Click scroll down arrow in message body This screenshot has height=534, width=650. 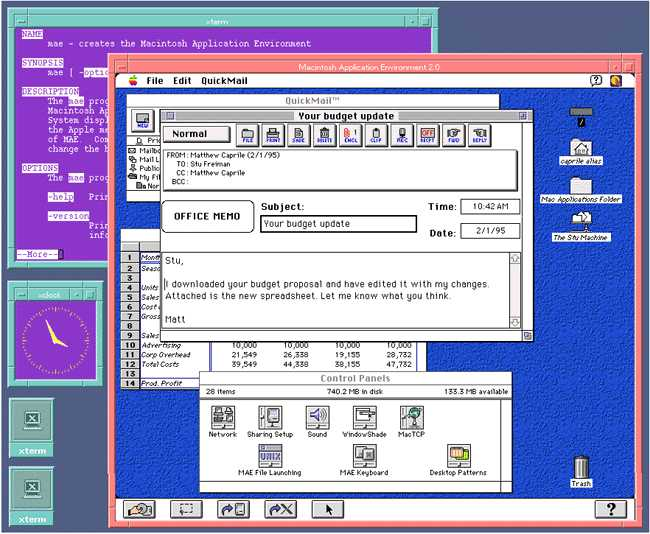click(x=514, y=322)
